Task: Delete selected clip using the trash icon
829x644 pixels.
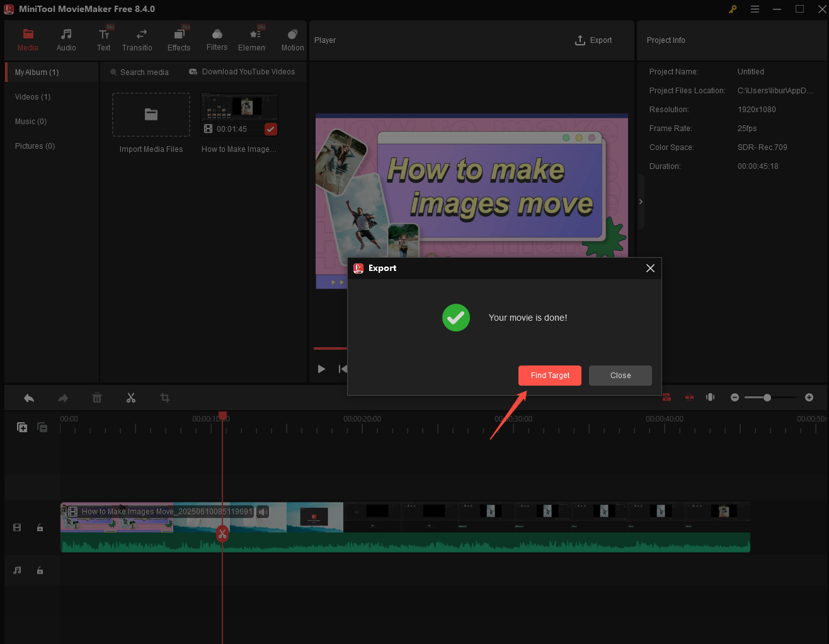Action: [96, 398]
